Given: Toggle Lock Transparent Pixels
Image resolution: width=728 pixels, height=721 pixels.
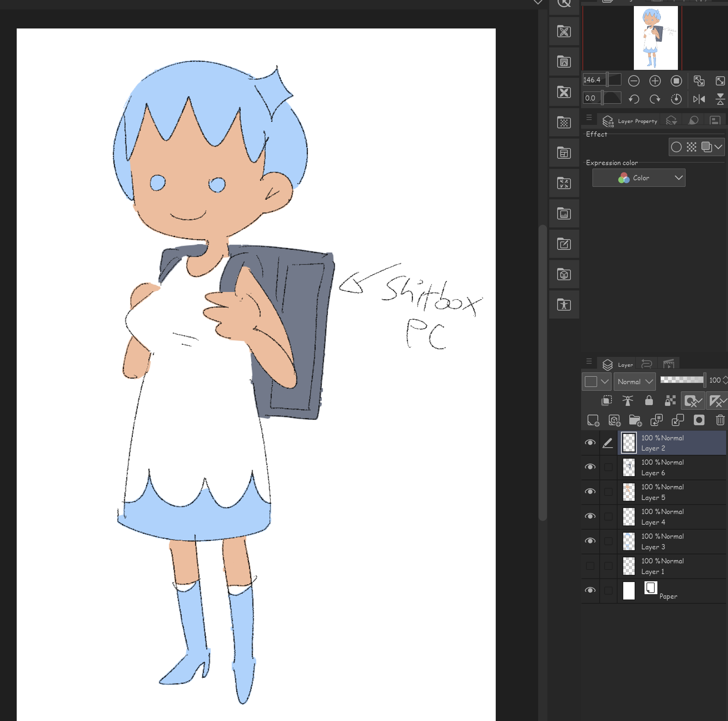Looking at the screenshot, I should [x=670, y=401].
